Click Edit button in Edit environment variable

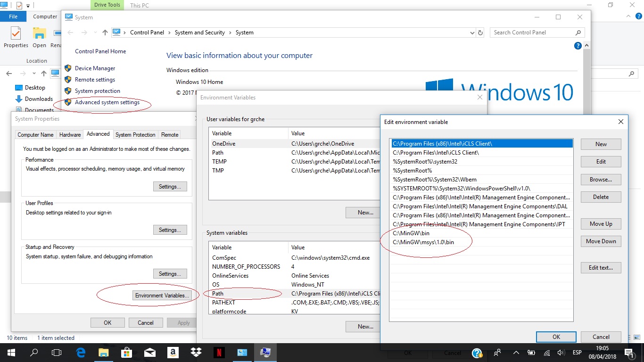click(x=601, y=162)
